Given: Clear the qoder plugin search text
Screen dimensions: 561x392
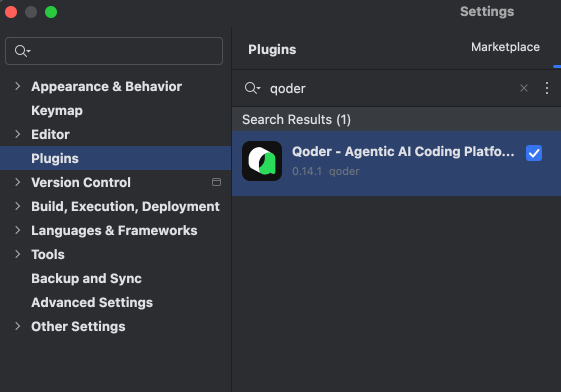Looking at the screenshot, I should [523, 88].
